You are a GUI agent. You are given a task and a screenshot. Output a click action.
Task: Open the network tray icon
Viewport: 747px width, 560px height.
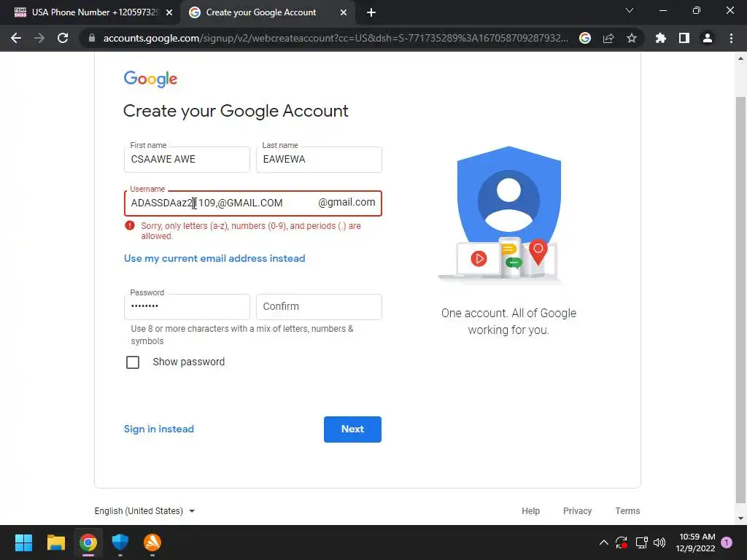tap(641, 542)
